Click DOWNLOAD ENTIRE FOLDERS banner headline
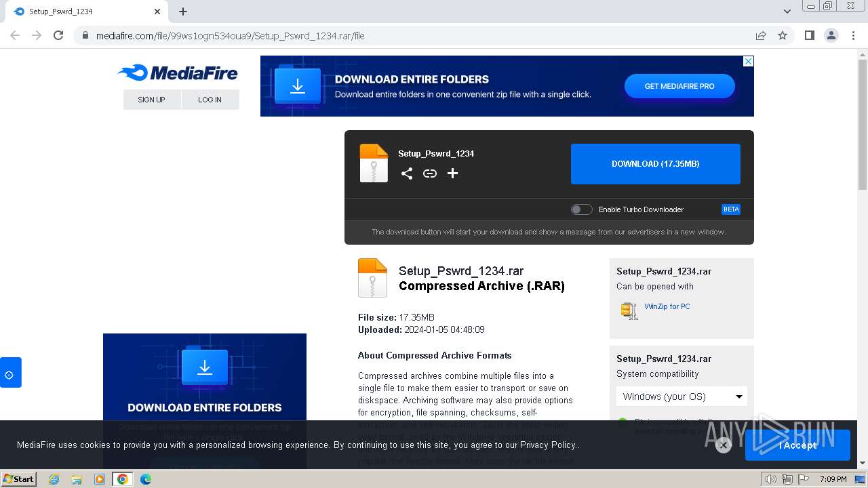868x488 pixels. point(412,79)
